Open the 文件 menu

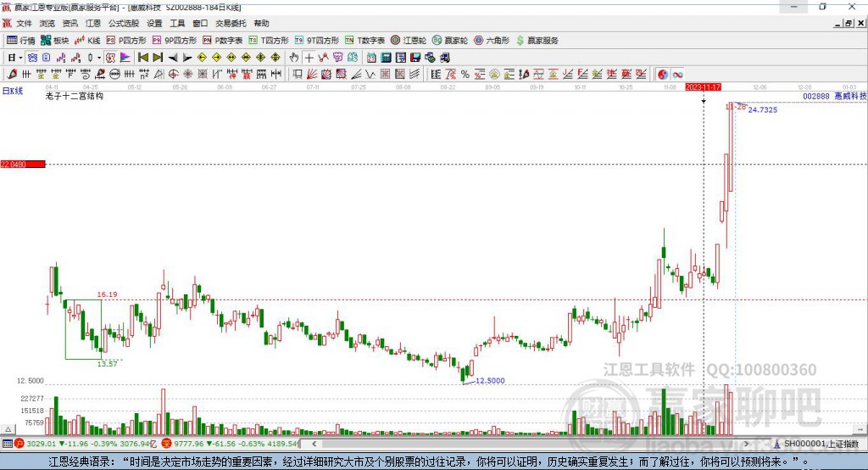[x=25, y=23]
